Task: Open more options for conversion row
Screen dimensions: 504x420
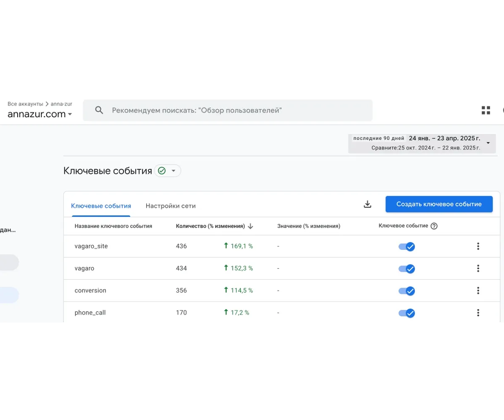Action: pyautogui.click(x=478, y=291)
